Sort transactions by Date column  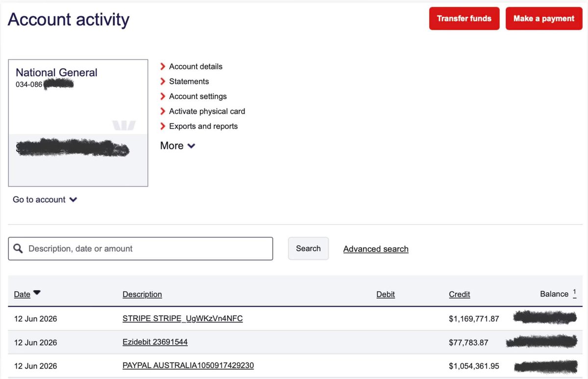[x=22, y=295]
